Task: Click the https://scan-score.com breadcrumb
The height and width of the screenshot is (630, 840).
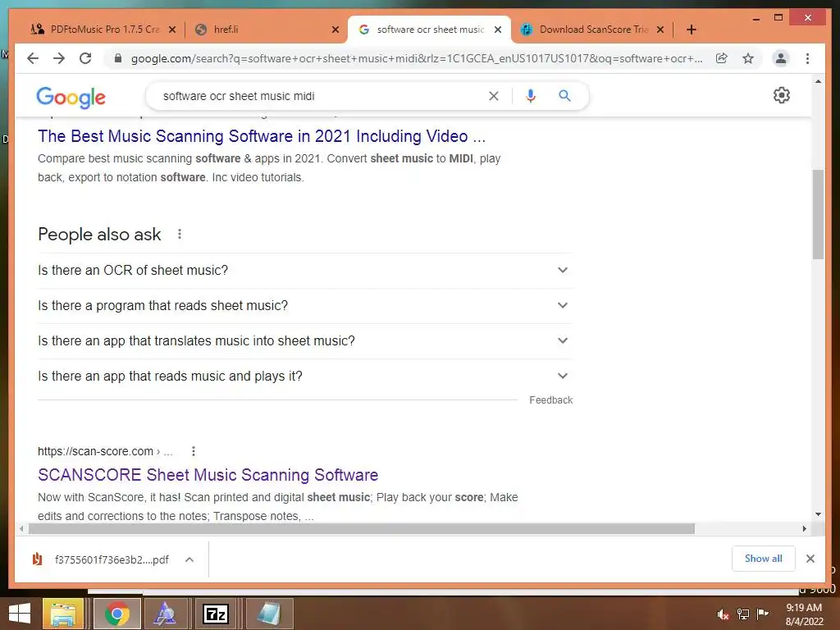Action: pos(105,451)
